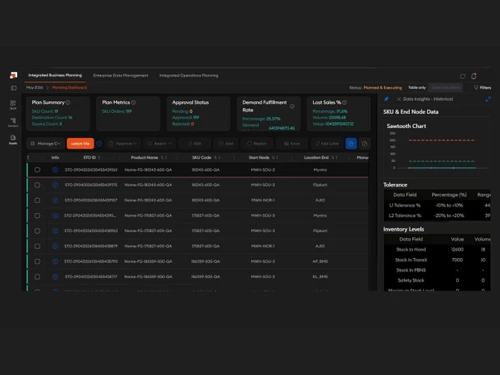Viewport: 500px width, 375px height.
Task: Select the AP_EMS row checkbox
Action: coord(37,261)
